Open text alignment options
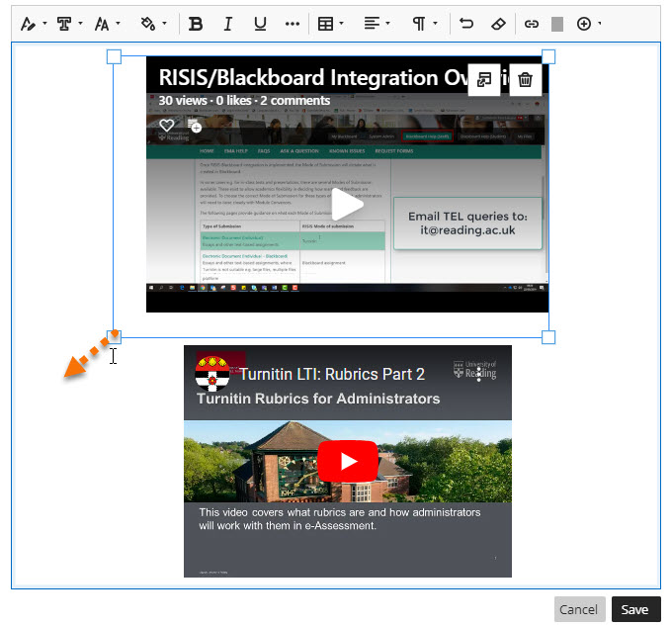 (x=372, y=24)
